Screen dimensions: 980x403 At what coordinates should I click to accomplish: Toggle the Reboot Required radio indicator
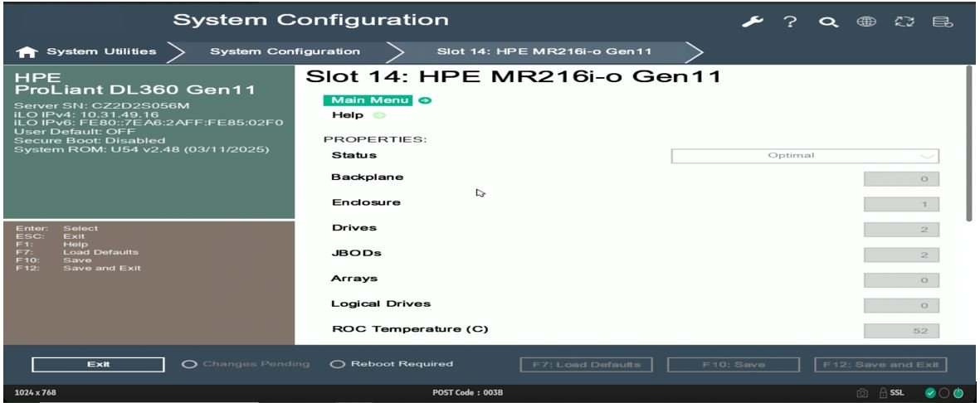coord(338,364)
